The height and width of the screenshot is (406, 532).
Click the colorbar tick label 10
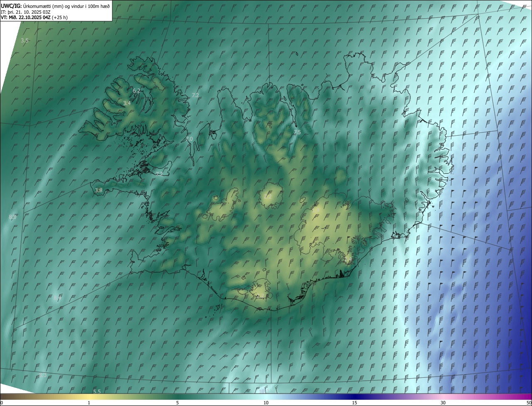click(x=266, y=403)
